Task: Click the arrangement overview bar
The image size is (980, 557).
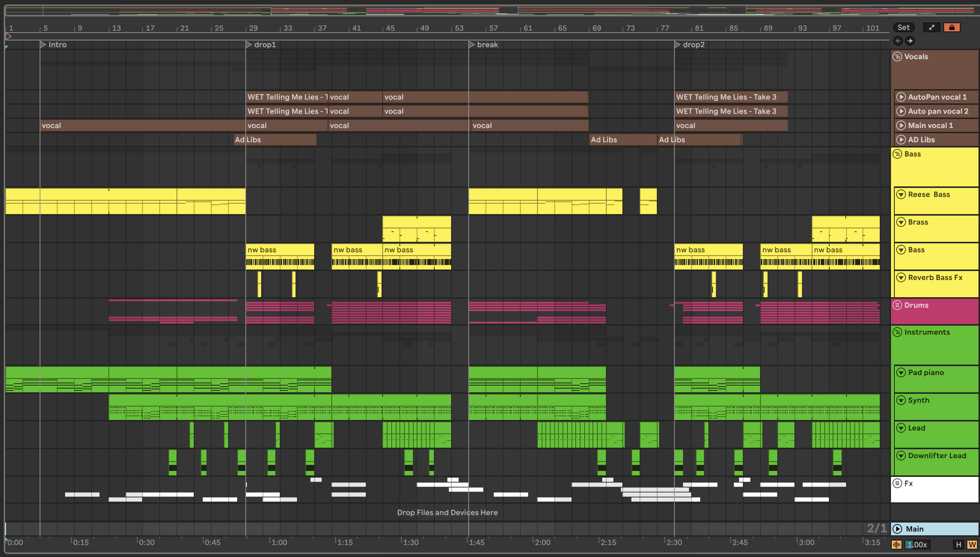Action: (x=489, y=10)
